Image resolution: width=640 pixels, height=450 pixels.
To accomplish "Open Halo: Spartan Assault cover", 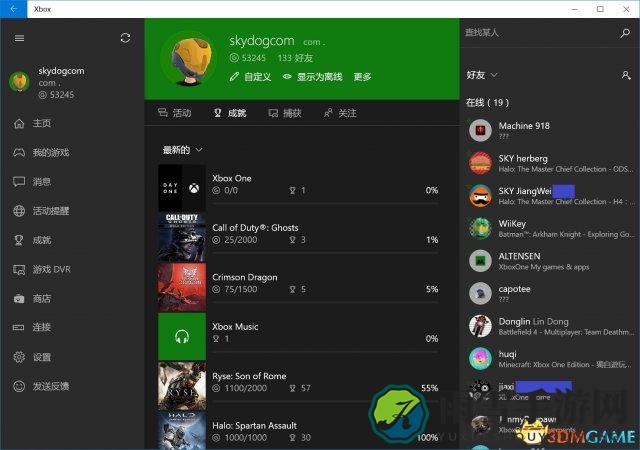I will (x=182, y=431).
